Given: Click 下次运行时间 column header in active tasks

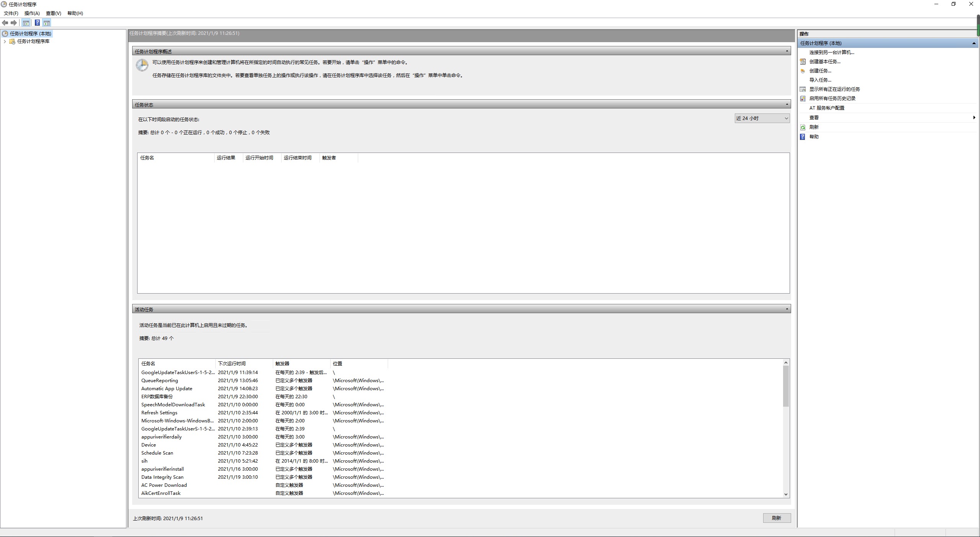Looking at the screenshot, I should coord(244,364).
